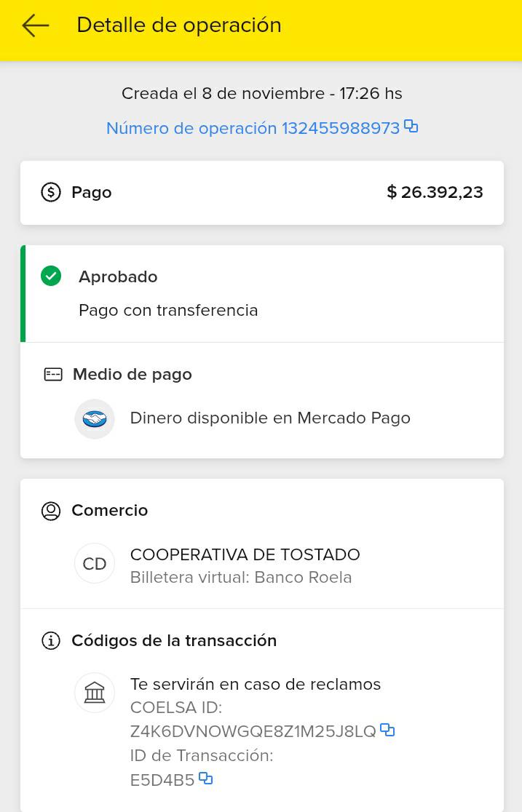
Task: Tap the bank building icon
Action: (x=95, y=692)
